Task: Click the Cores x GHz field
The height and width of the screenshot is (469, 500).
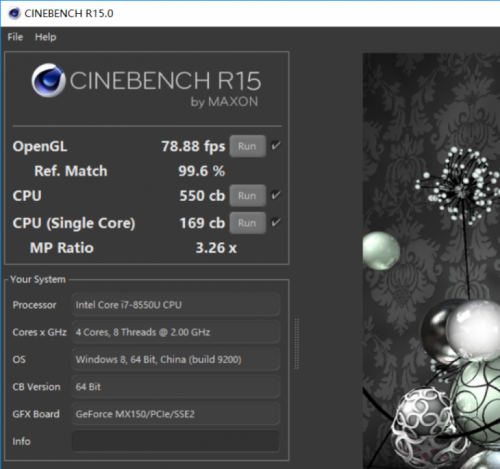Action: point(176,332)
